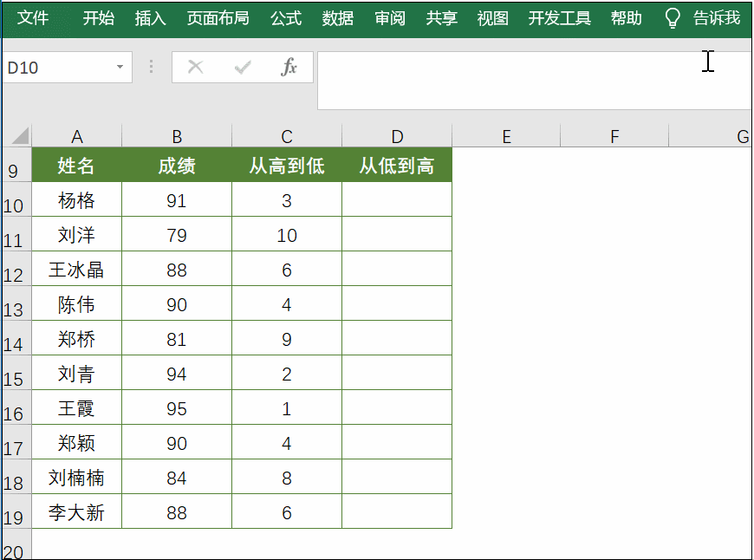Click the Cancel X icon in formula bar
The height and width of the screenshot is (560, 754).
[195, 67]
